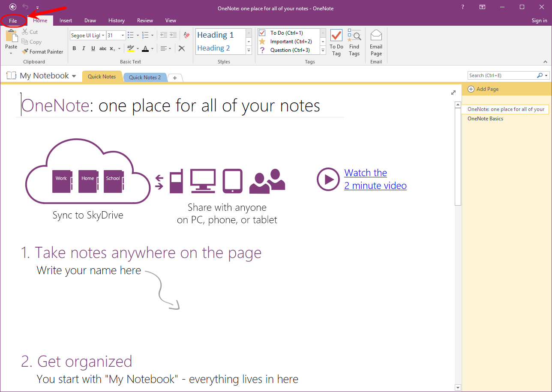Open the Watch the 2 minute video link
Screen dimensions: 552x392
[375, 179]
